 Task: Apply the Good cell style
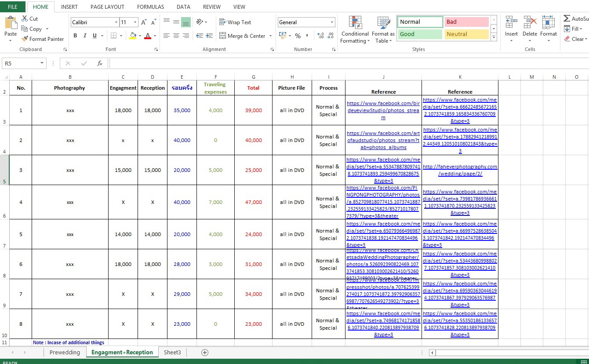420,34
